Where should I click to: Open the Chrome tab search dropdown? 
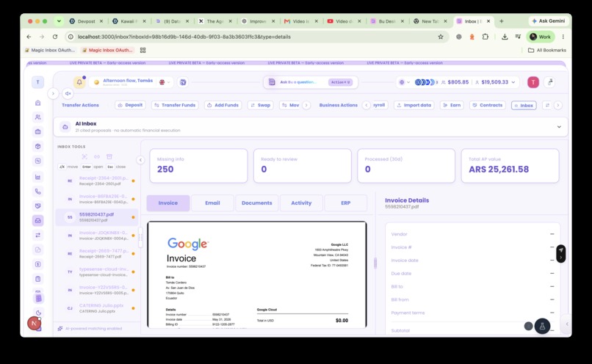coord(59,21)
